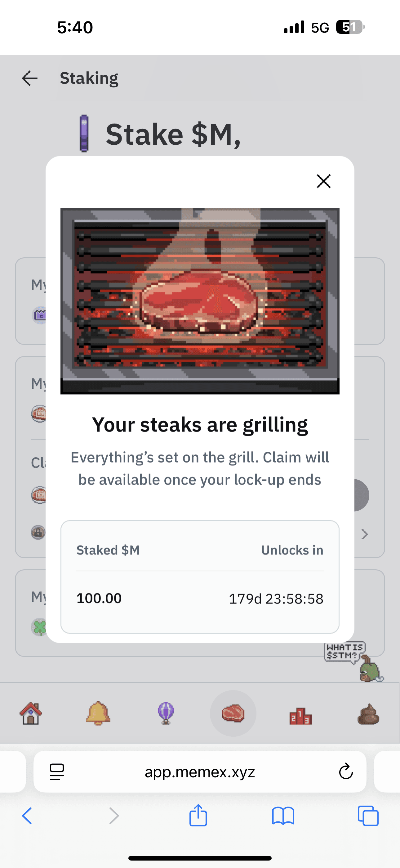This screenshot has height=868, width=400.
Task: Tap the app.memex.xyz address bar
Action: pyautogui.click(x=200, y=772)
